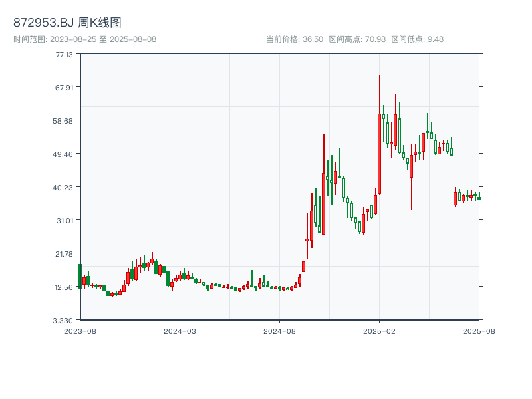Click the 40.23 y-axis label
The image size is (532, 399).
coord(61,188)
